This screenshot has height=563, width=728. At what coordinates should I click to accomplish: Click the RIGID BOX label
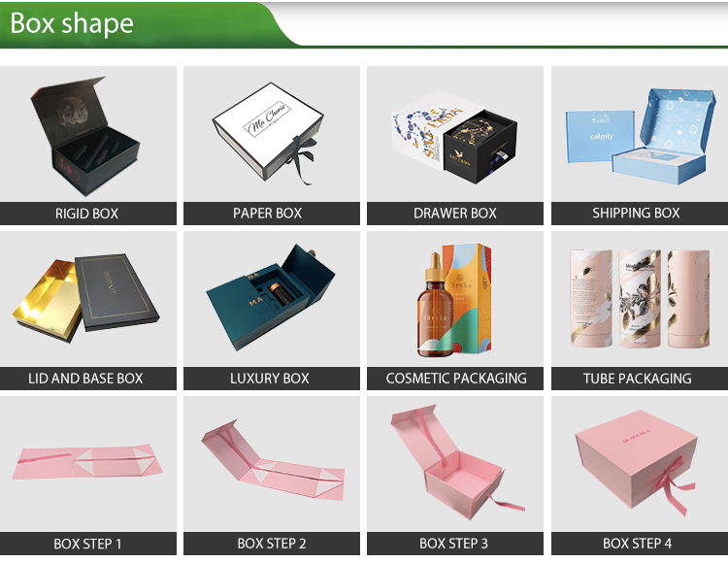tap(86, 214)
